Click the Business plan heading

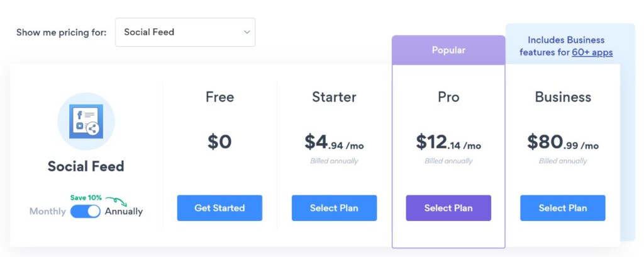[563, 97]
